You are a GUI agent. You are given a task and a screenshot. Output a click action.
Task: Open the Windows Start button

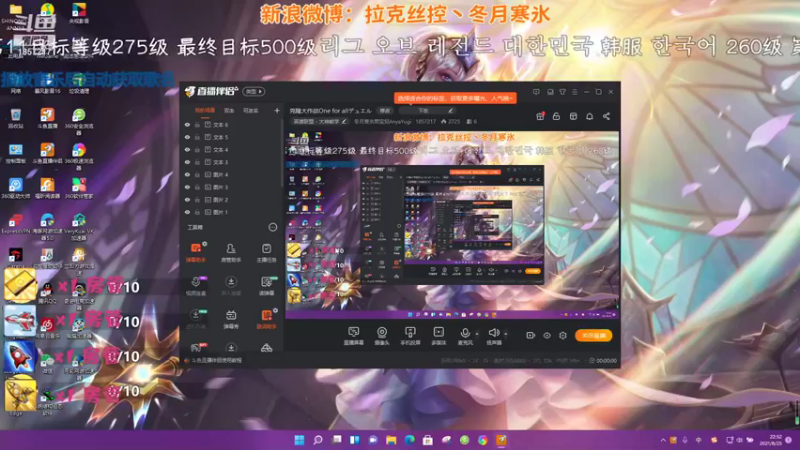(299, 440)
